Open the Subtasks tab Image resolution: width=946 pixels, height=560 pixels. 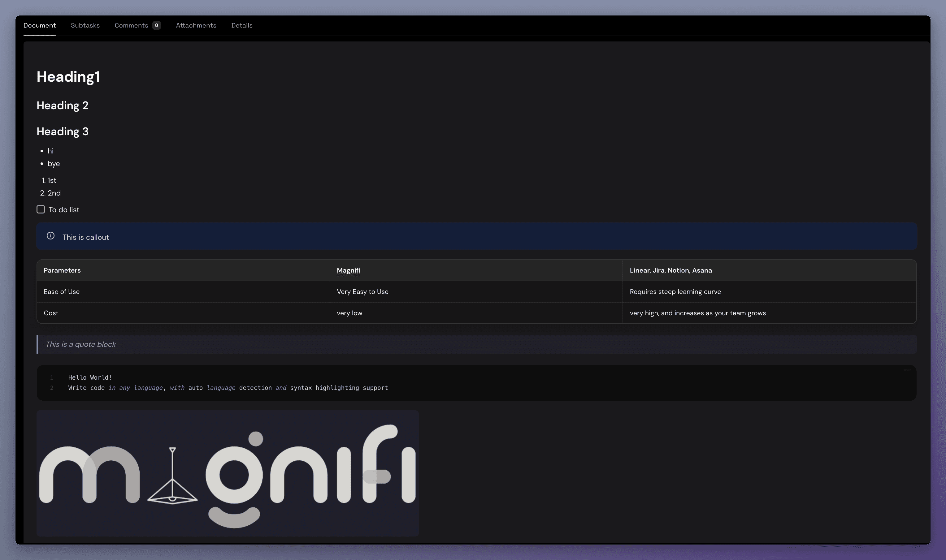tap(85, 25)
